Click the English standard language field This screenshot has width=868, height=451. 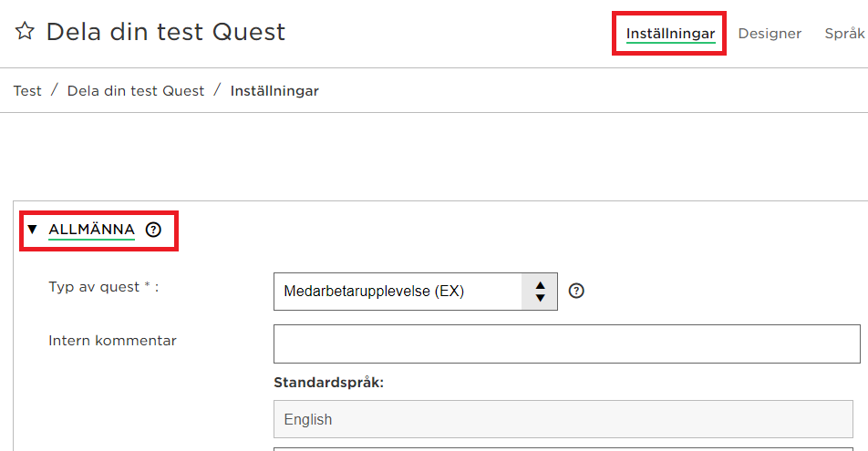[x=563, y=419]
